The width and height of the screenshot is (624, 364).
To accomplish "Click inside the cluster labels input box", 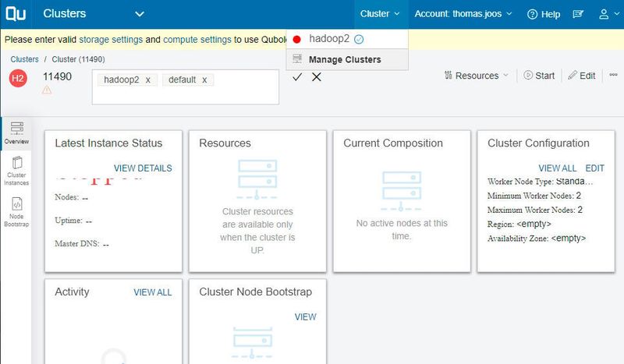I will pos(186,87).
